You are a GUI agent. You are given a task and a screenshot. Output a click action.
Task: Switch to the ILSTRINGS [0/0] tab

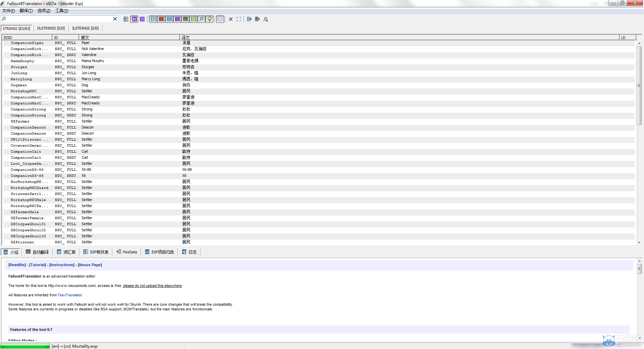coord(86,29)
